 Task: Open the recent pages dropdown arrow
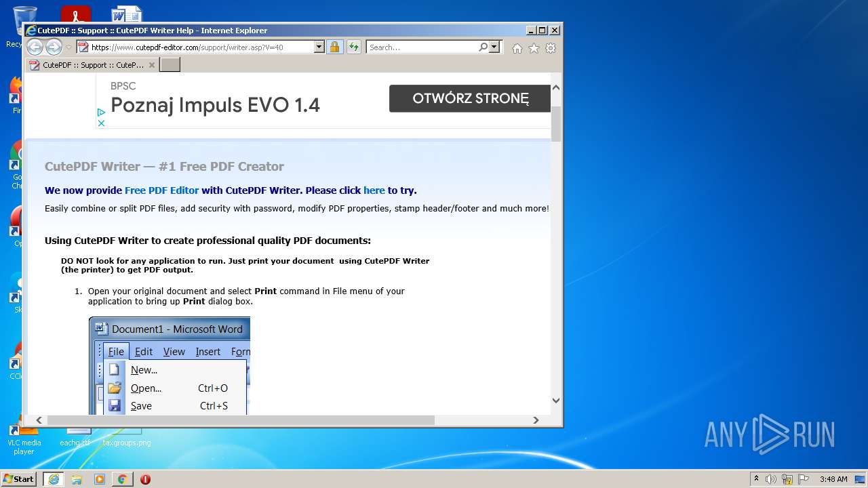(68, 47)
